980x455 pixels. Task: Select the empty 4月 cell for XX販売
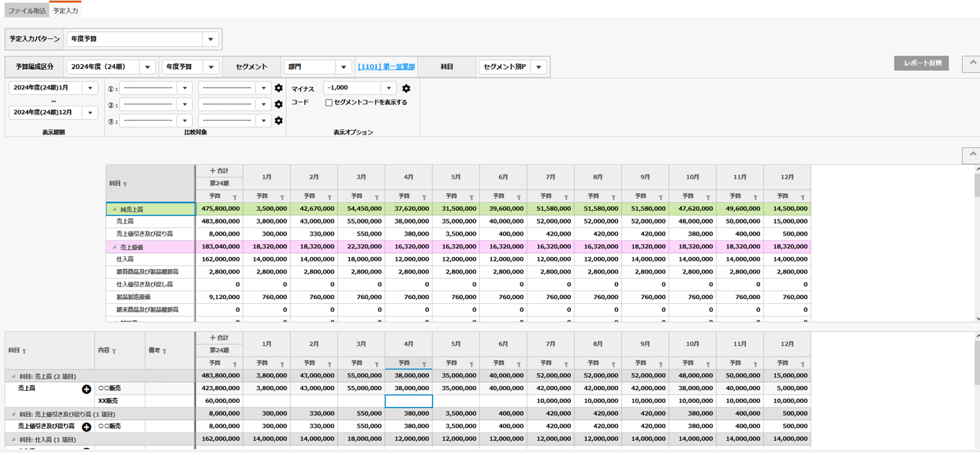click(x=408, y=401)
